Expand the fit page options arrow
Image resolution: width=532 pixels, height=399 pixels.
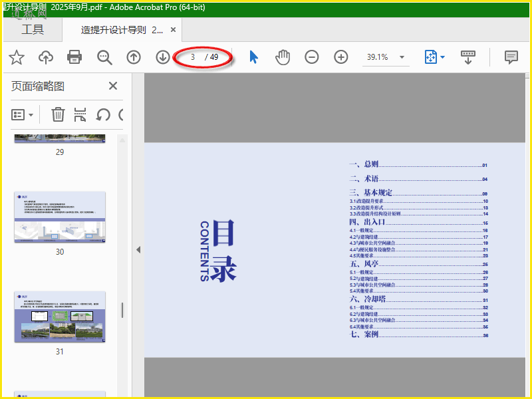pos(442,57)
